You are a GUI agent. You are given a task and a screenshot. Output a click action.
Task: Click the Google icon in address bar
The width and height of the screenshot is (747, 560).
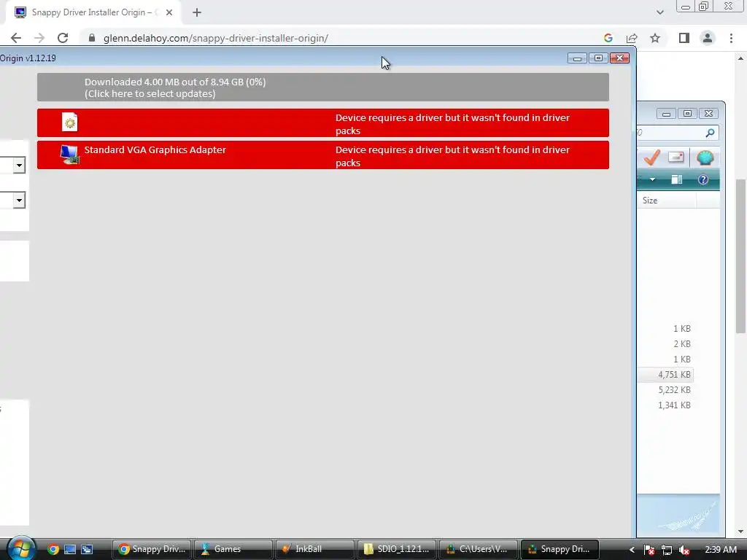pos(608,38)
